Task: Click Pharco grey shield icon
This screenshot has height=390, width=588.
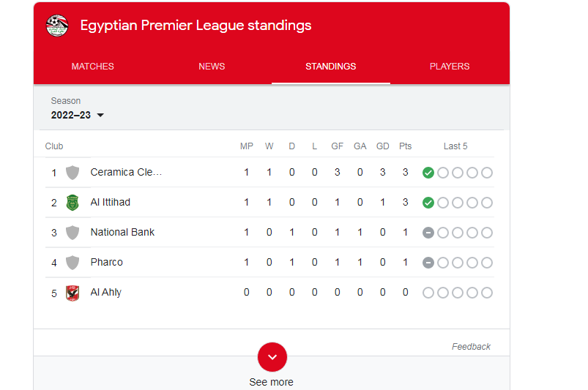Action: click(x=72, y=263)
